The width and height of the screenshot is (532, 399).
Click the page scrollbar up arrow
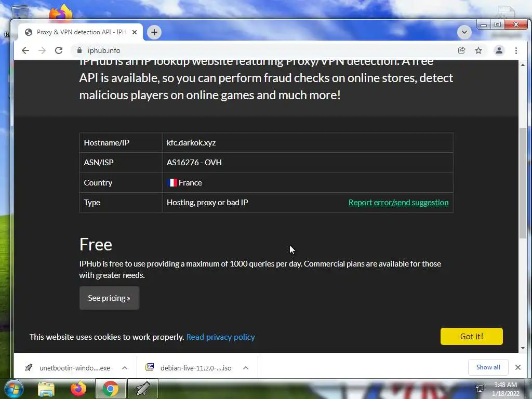click(523, 64)
